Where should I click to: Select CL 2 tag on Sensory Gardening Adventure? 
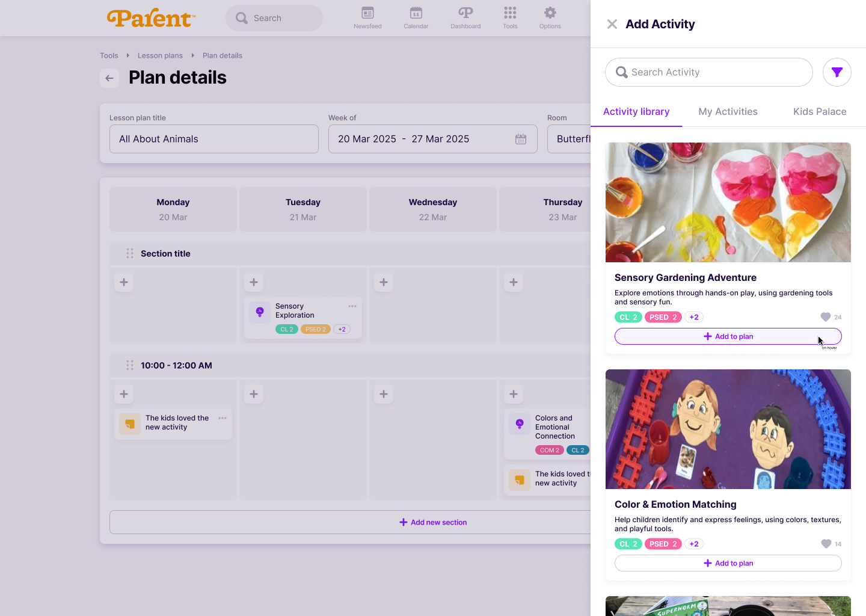click(628, 317)
